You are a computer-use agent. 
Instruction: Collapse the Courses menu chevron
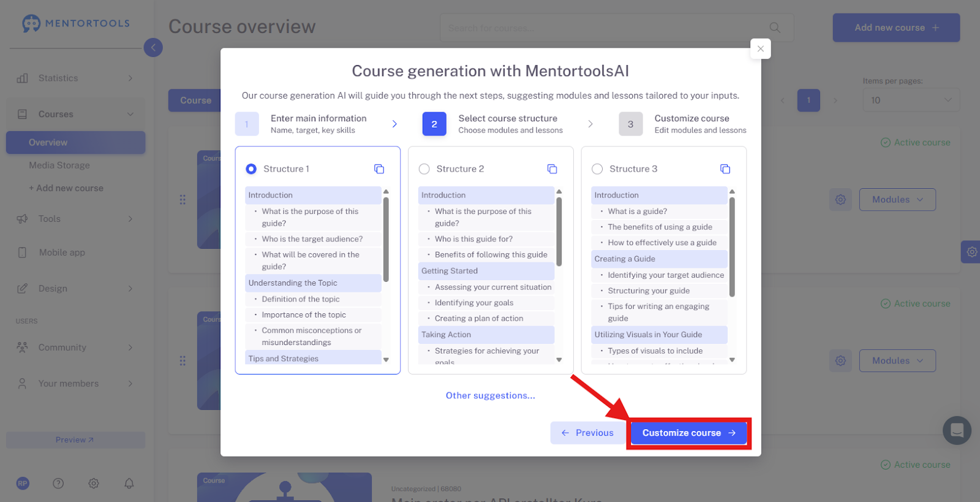(130, 114)
